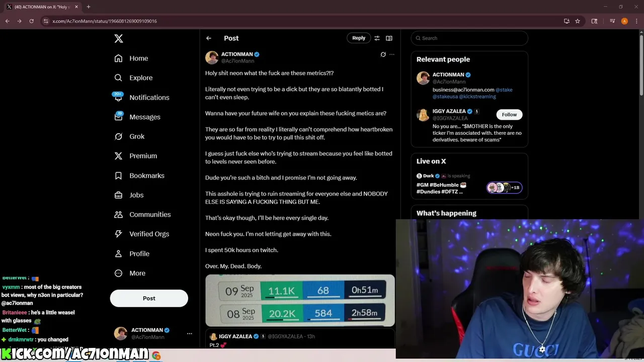The image size is (644, 362).
Task: Click browser back arrow
Action: coord(7,21)
